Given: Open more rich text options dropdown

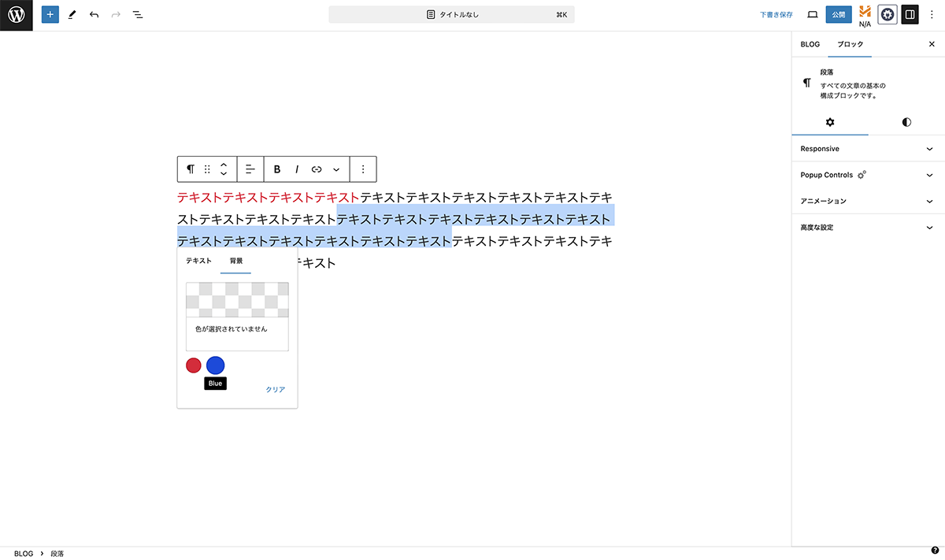Looking at the screenshot, I should [336, 169].
